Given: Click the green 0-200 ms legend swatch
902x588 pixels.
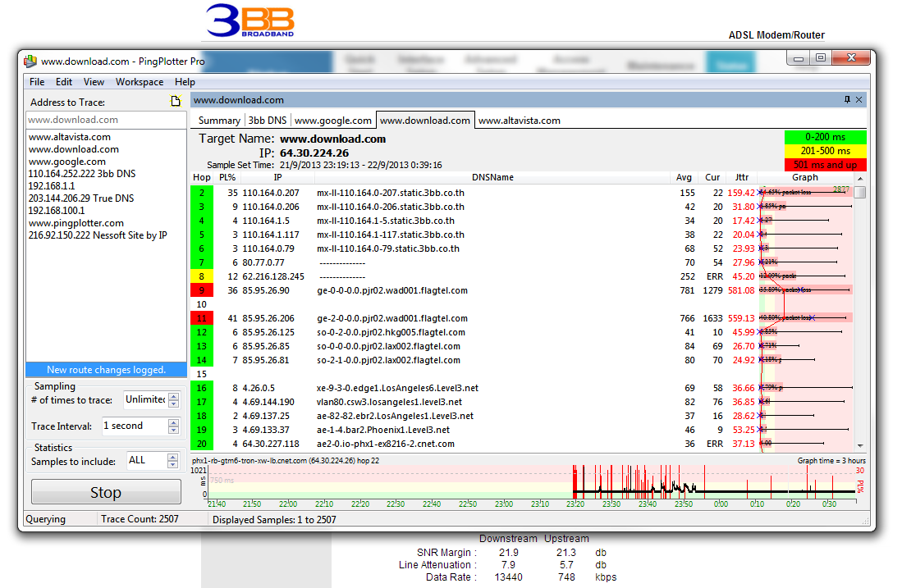Looking at the screenshot, I should pos(826,137).
